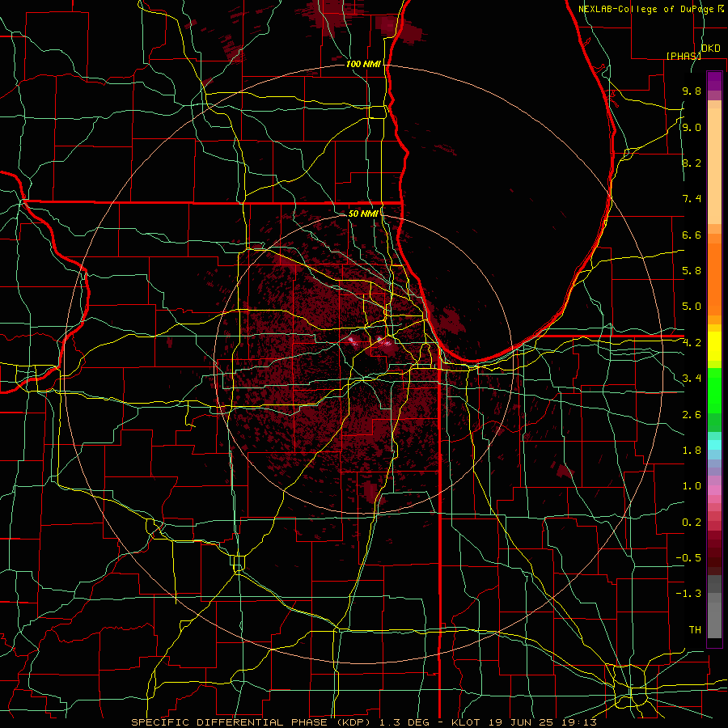Click the NEXLAB-College of DuPage label
The height and width of the screenshot is (728, 728).
[647, 9]
